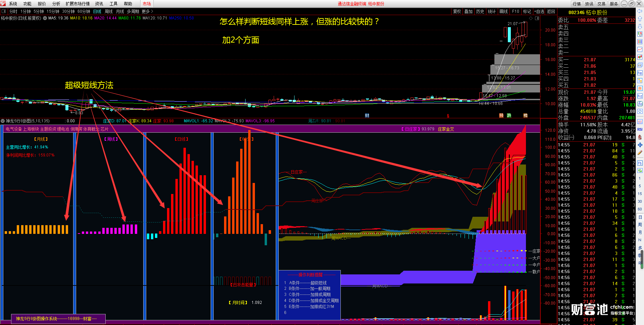The height and width of the screenshot is (325, 644).
Task: Click the wavy indicator lines sidebar icon
Action: (x=640, y=122)
